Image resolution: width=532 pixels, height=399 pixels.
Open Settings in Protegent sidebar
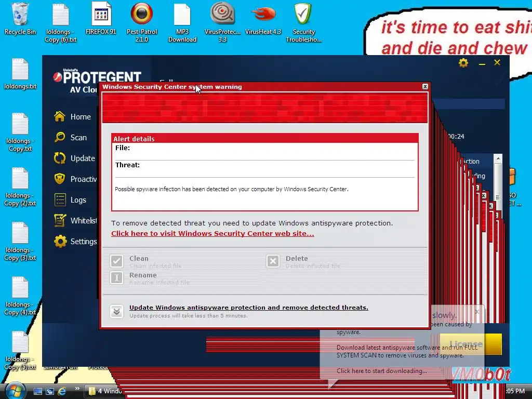75,241
